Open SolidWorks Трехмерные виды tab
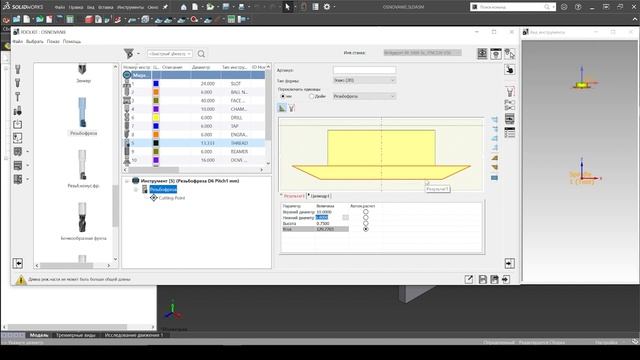 coord(76,335)
